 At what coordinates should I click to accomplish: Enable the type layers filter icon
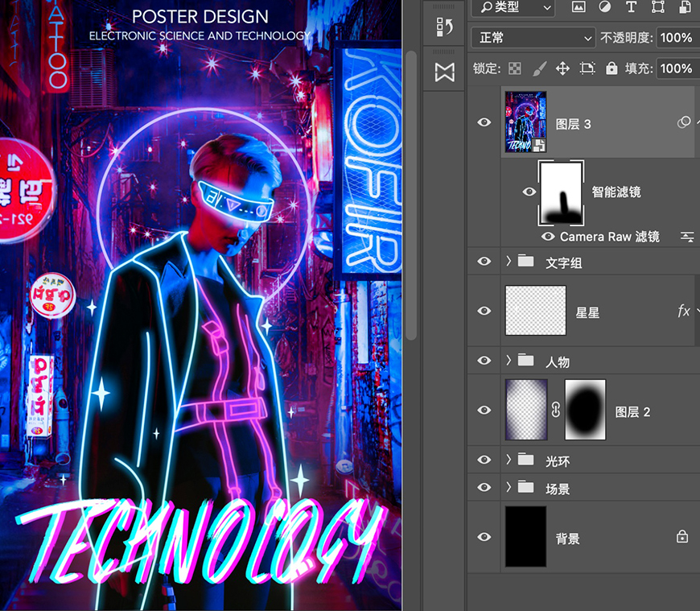[x=630, y=7]
